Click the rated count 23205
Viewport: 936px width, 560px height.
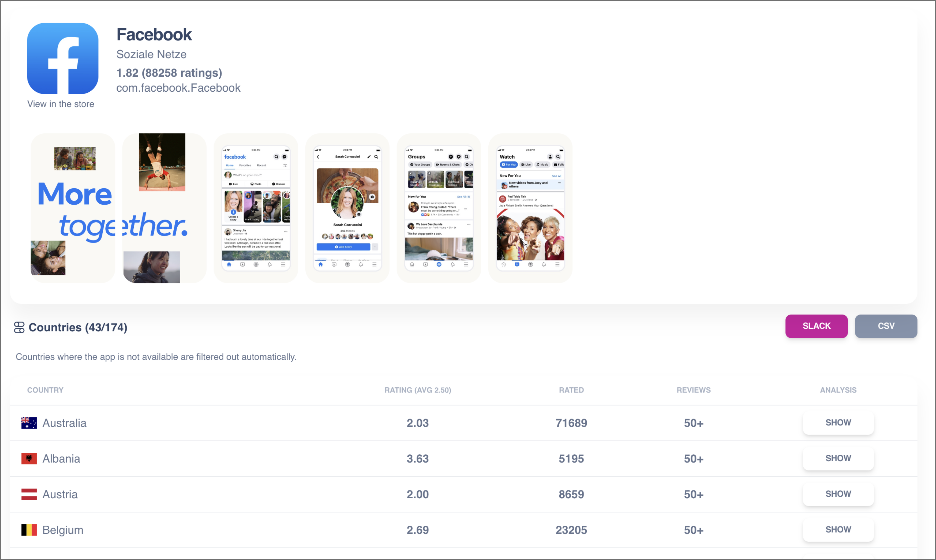[x=571, y=530]
